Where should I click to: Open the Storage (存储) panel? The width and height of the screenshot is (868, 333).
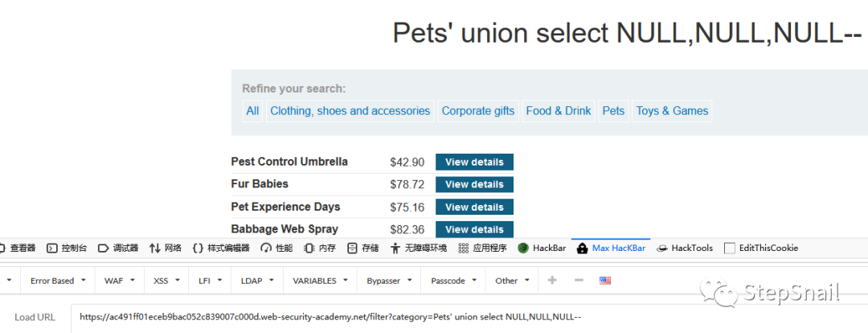point(363,248)
